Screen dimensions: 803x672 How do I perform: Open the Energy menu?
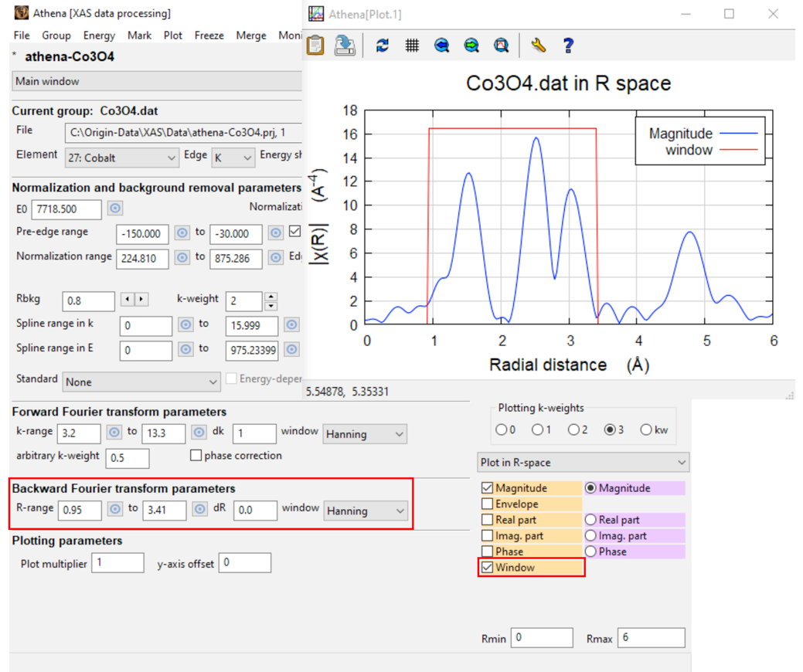[x=100, y=36]
